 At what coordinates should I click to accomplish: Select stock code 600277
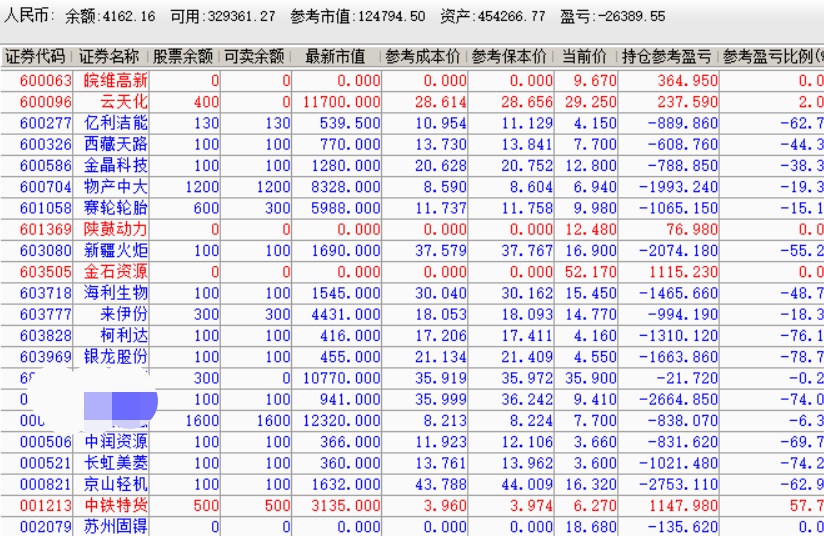46,123
